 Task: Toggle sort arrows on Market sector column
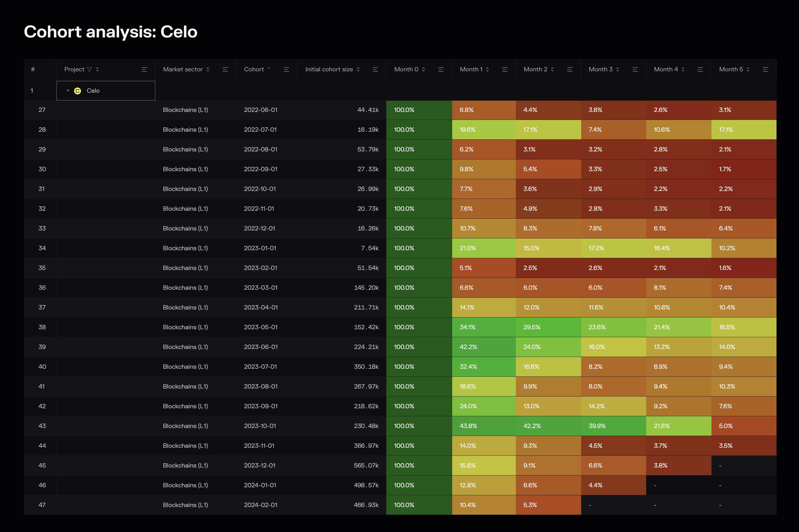208,70
